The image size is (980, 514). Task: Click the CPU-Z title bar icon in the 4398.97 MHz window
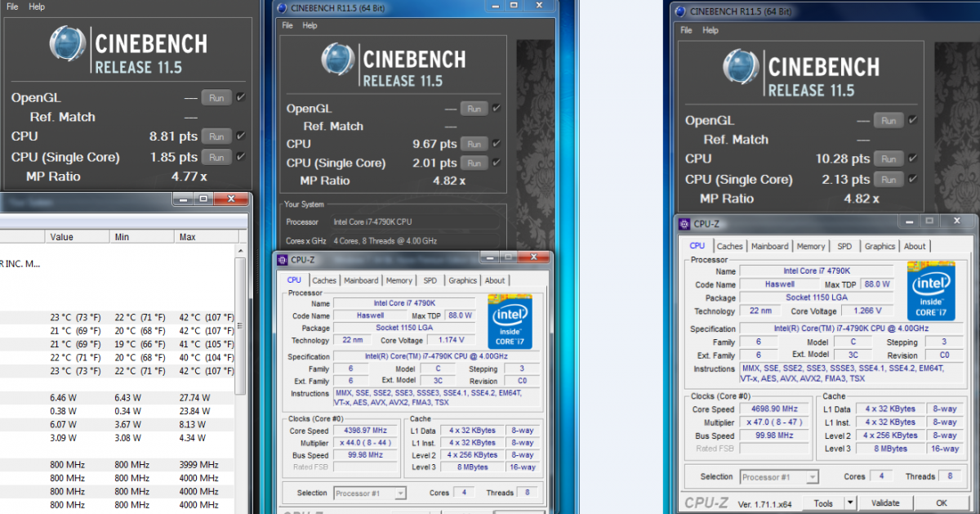283,260
